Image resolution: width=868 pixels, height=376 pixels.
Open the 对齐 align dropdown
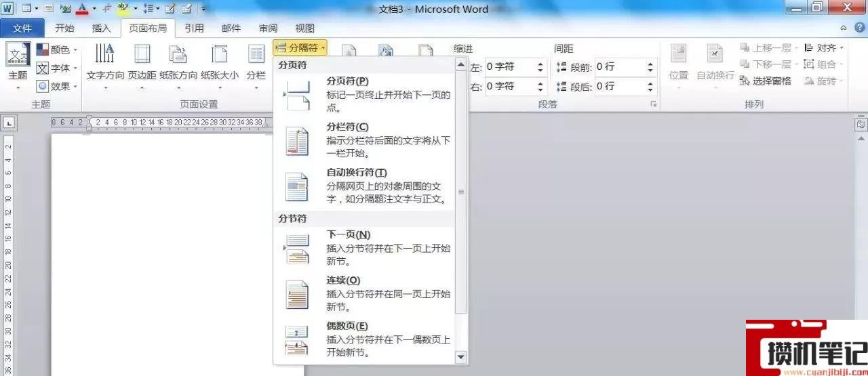click(x=824, y=48)
